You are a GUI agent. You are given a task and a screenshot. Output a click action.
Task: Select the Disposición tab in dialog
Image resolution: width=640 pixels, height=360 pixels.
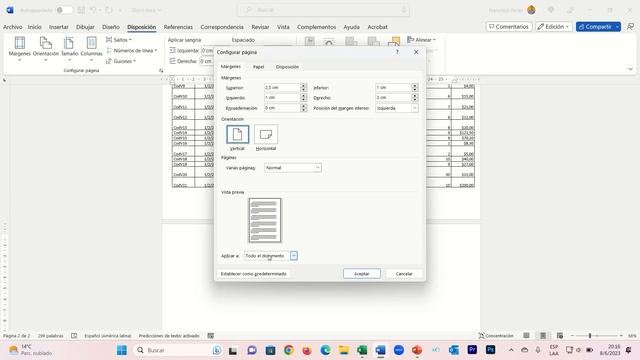click(x=287, y=67)
